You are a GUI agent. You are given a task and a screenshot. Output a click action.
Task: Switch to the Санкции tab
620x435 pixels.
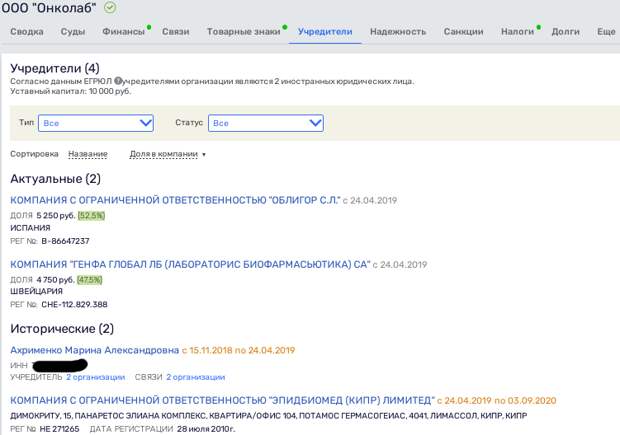tap(463, 32)
